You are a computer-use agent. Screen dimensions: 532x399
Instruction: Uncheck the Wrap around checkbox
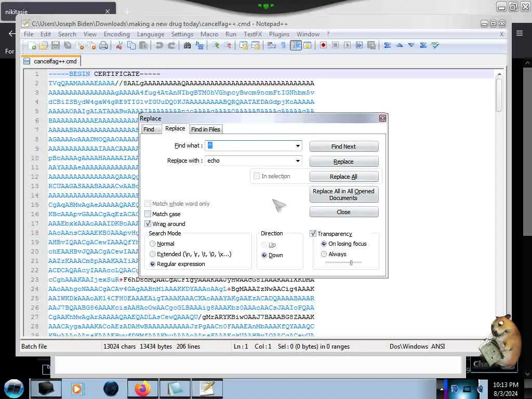148,223
